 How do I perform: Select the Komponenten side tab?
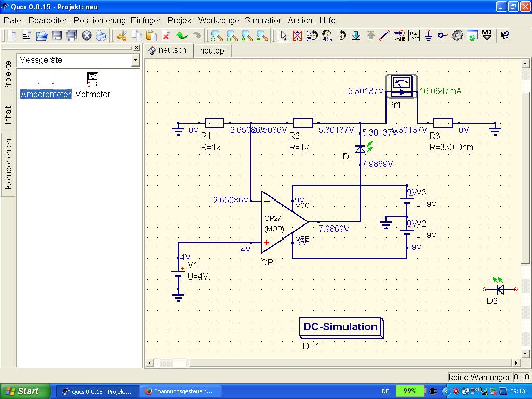(x=8, y=164)
